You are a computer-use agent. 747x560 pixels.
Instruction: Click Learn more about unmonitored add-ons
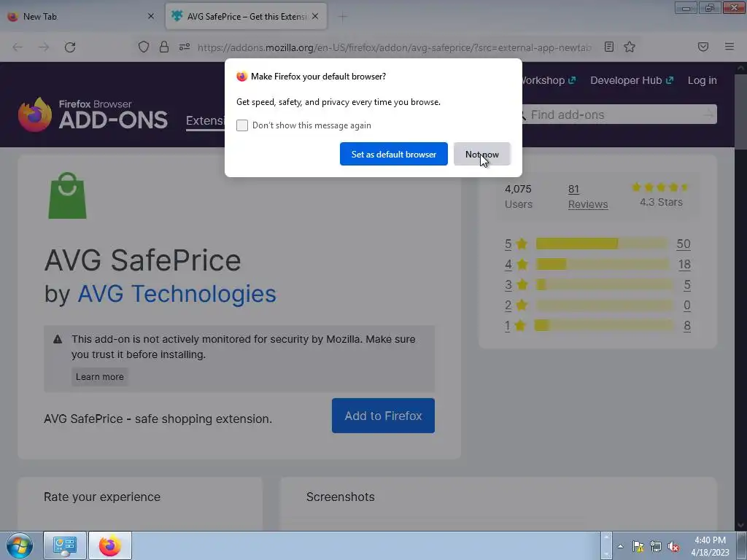click(x=99, y=377)
